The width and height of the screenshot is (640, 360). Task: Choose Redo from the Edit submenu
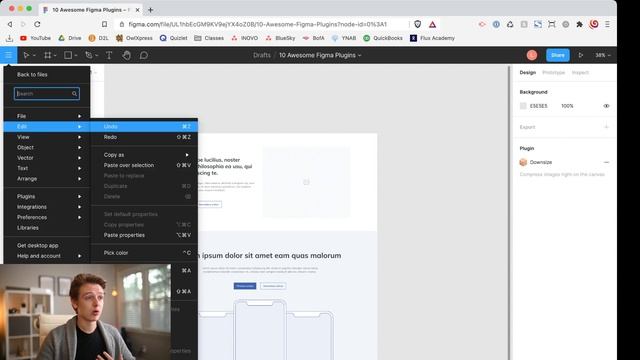145,137
